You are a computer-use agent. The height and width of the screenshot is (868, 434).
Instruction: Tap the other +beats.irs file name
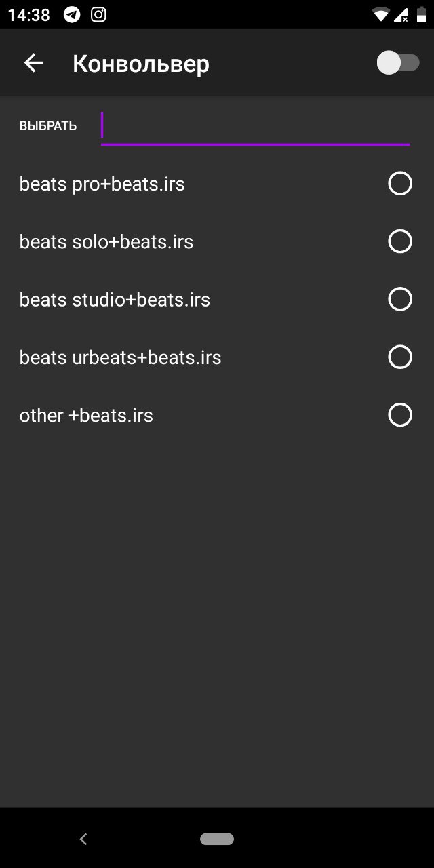coord(86,415)
